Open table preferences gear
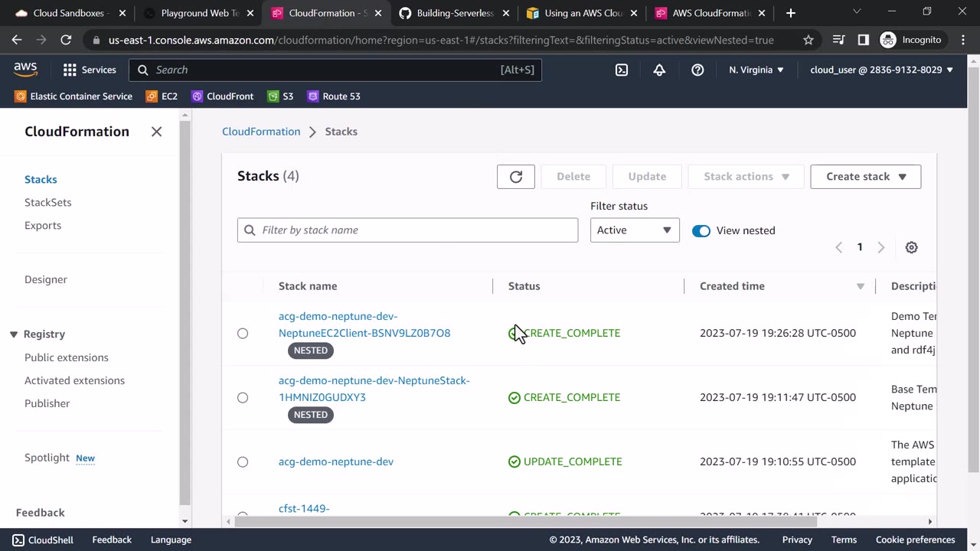The width and height of the screenshot is (980, 551). [x=911, y=247]
